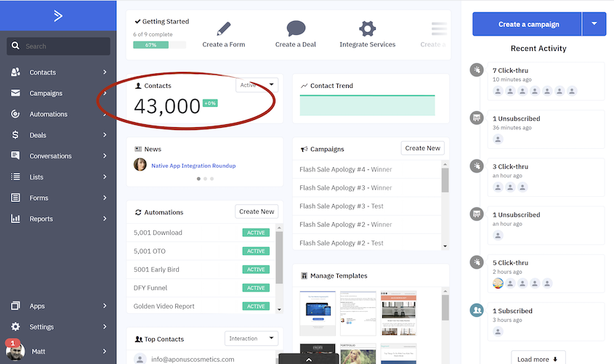The image size is (614, 364).
Task: Click the Create a Form pencil icon
Action: (x=224, y=28)
